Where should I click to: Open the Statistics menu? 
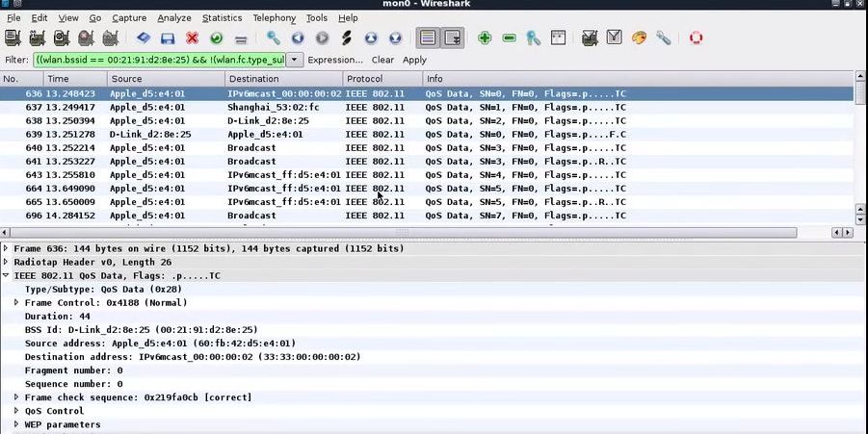pos(222,18)
